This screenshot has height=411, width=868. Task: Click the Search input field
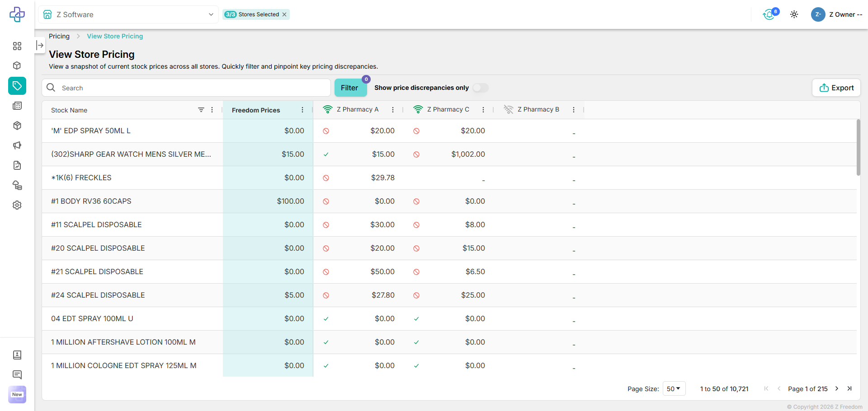190,88
